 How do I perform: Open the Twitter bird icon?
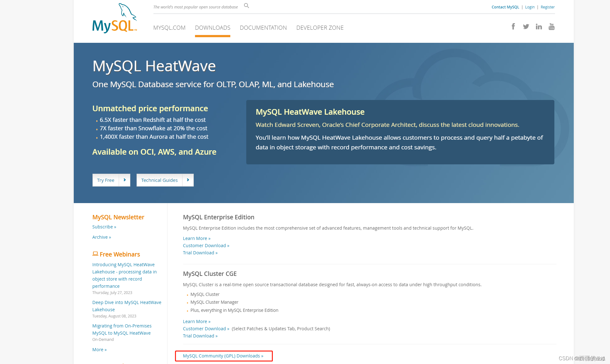coord(526,27)
